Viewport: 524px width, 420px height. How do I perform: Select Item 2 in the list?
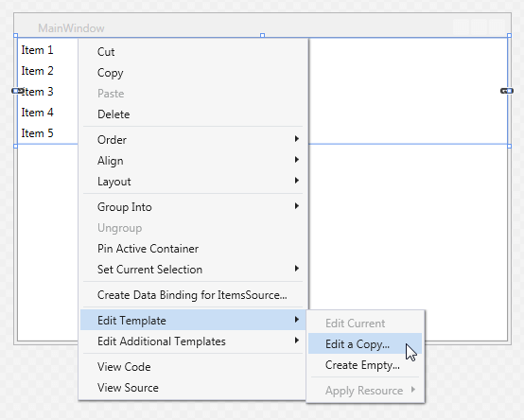38,71
